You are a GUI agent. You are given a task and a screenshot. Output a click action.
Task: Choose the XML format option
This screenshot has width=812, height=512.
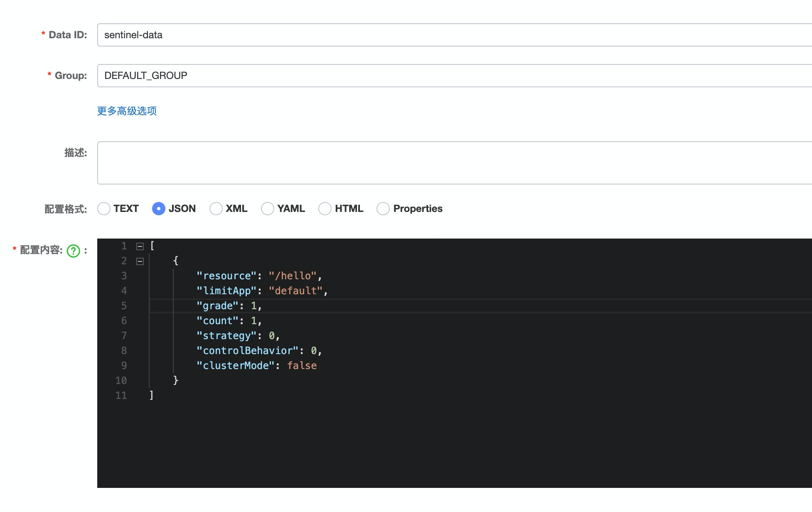pos(216,209)
